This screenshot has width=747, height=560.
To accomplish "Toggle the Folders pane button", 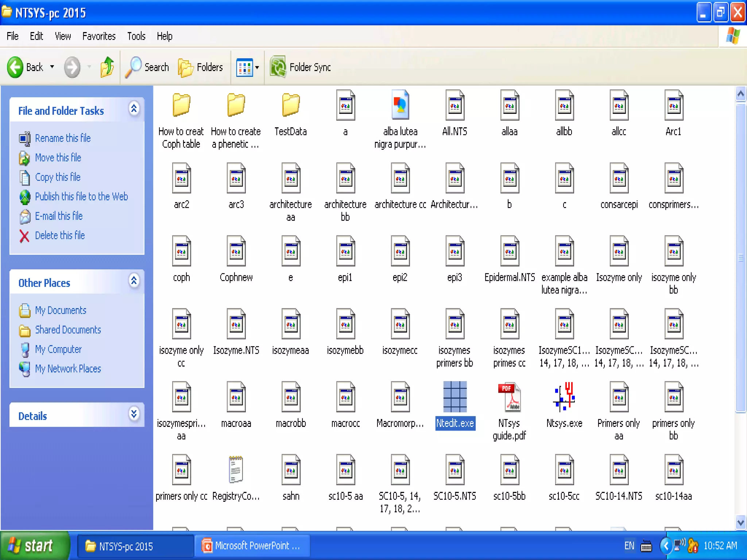I will 201,67.
